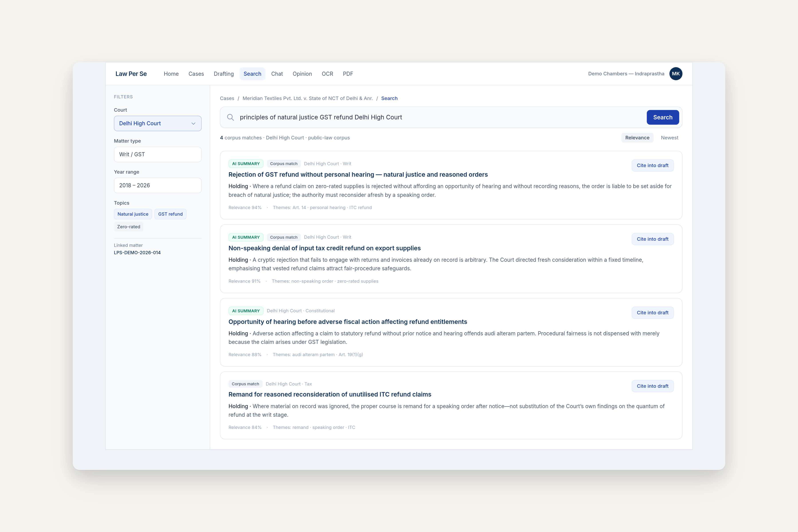Screen dimensions: 798x532
Task: Open Opportunity of hearing before adverse fiscal action result
Action: click(347, 322)
